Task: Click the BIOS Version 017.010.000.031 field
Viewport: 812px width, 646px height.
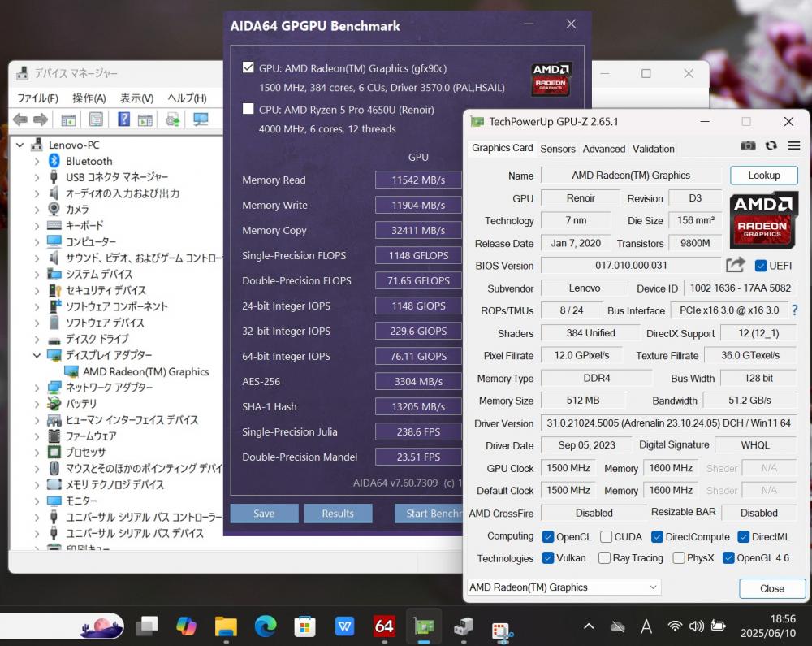Action: point(631,265)
